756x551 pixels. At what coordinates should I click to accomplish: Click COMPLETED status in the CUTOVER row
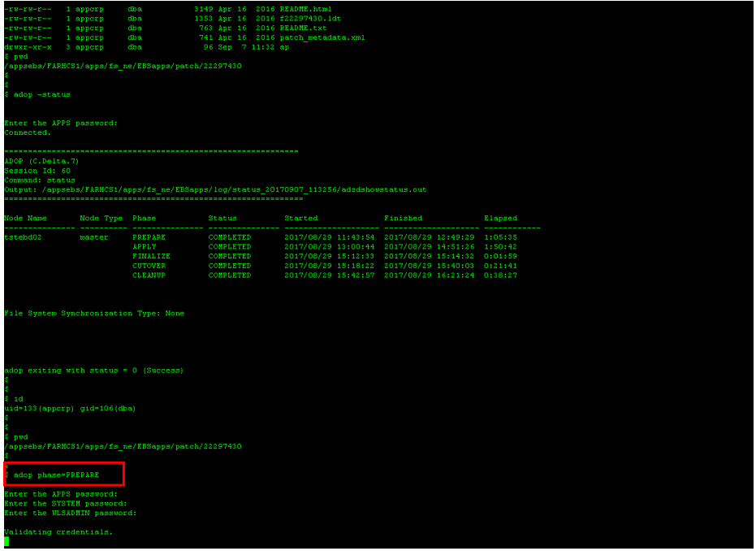point(230,266)
